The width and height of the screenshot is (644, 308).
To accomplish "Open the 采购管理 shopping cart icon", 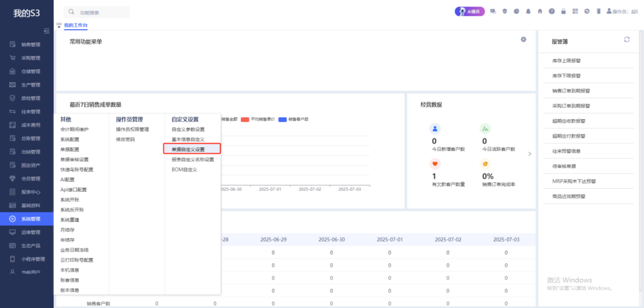I will tap(13, 58).
